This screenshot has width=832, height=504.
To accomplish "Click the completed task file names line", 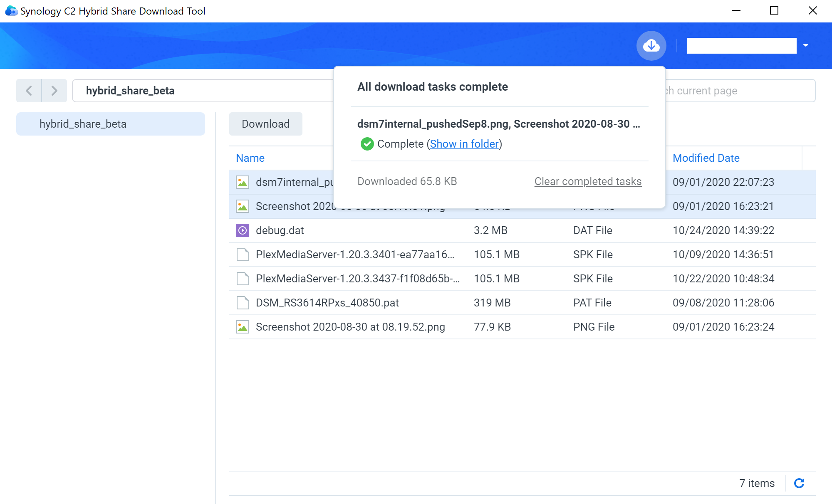I will [x=498, y=124].
